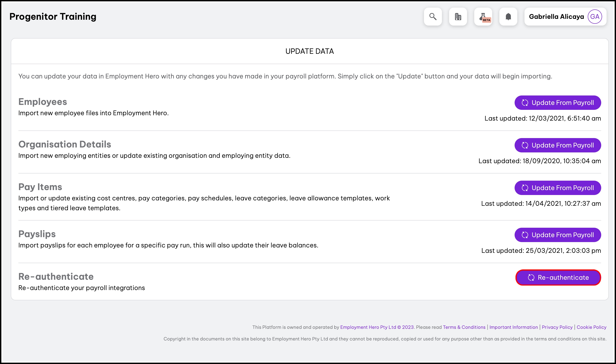Click 'Import payslips for each employee' description
The height and width of the screenshot is (364, 616).
coord(168,245)
